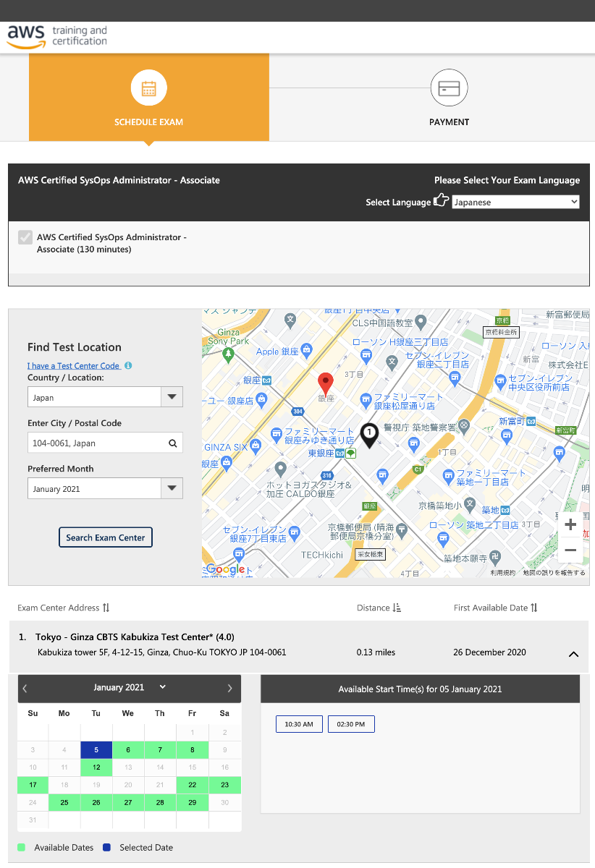The image size is (595, 868).
Task: Select the Schedule Exam calendar step icon
Action: 149,89
